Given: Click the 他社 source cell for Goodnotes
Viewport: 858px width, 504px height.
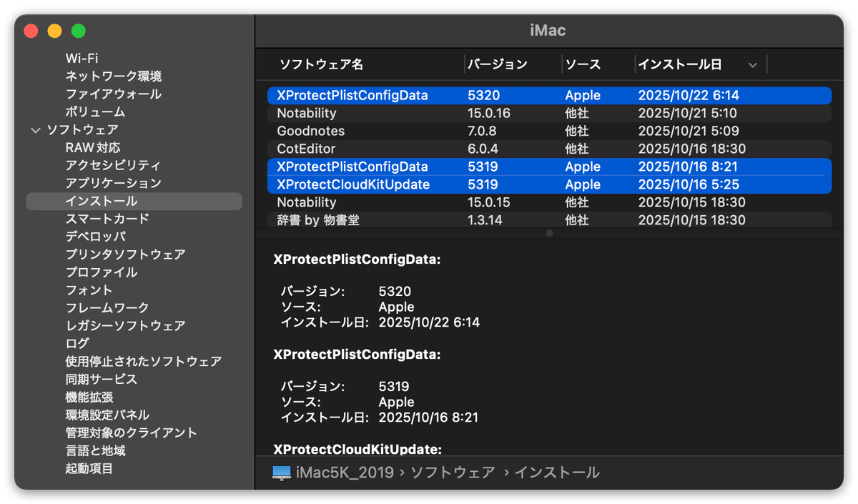Looking at the screenshot, I should 577,132.
